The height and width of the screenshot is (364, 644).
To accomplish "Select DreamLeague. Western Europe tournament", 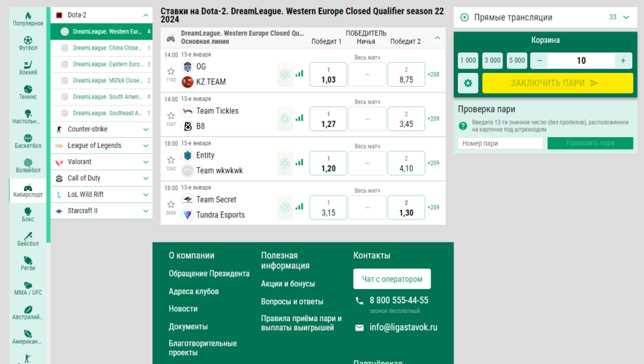I will click(101, 31).
